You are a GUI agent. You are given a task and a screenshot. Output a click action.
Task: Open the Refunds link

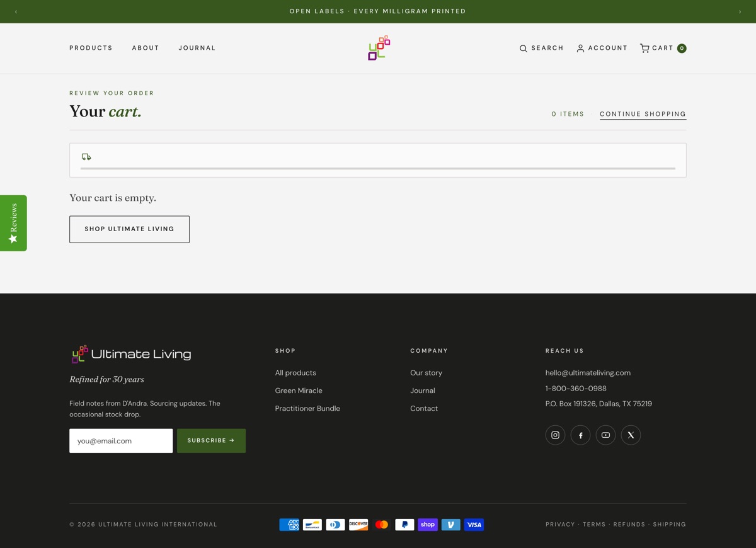629,524
